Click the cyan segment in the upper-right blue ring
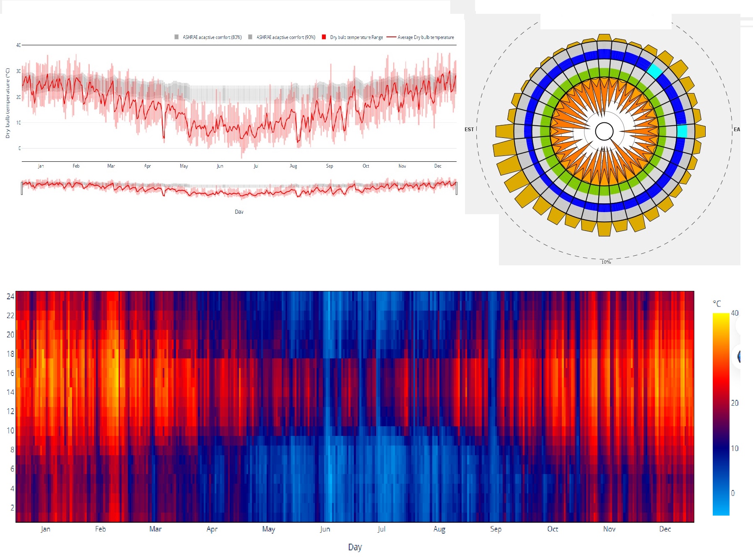This screenshot has height=560, width=753. (x=654, y=70)
